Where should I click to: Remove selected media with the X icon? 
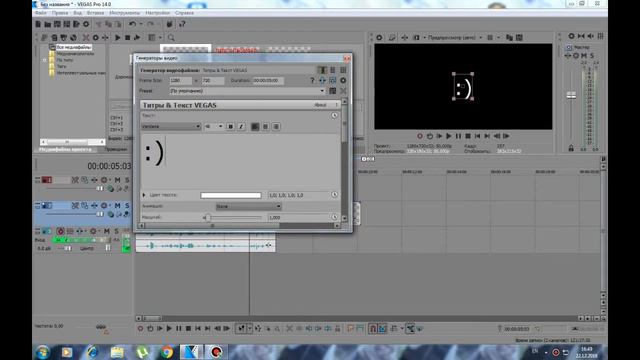tap(86, 38)
